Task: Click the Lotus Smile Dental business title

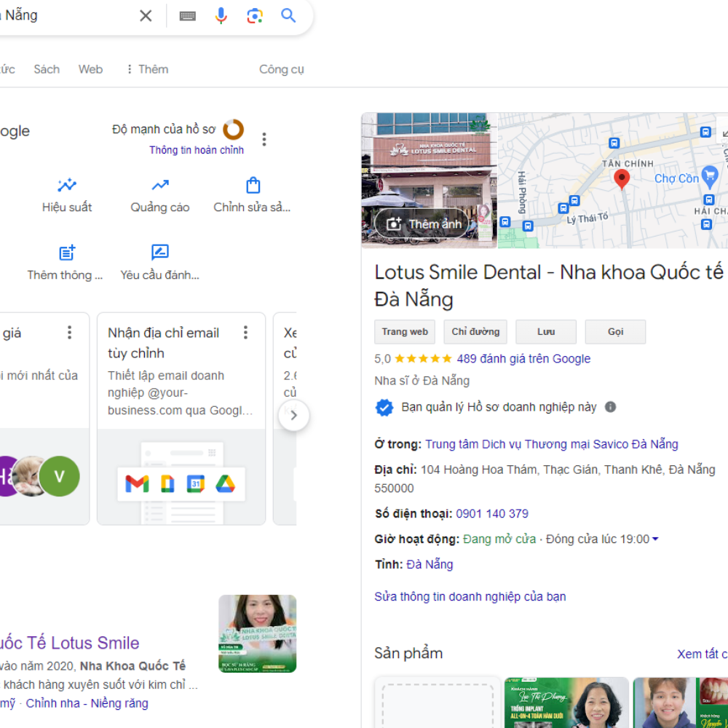Action: tap(549, 285)
